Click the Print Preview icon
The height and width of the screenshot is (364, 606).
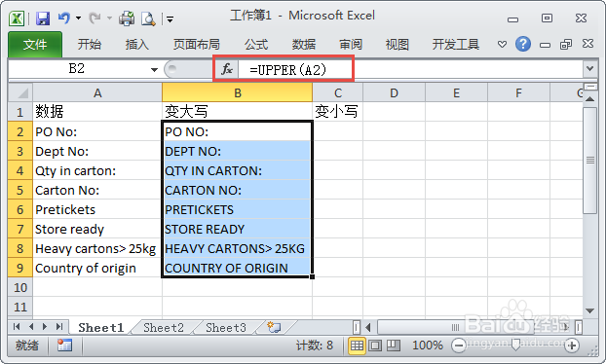click(148, 18)
